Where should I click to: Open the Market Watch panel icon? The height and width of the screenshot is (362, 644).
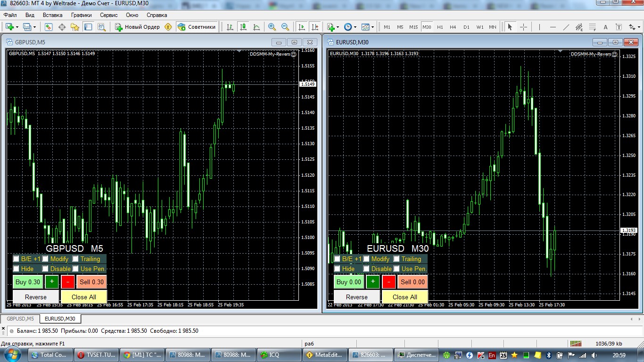pos(49,27)
